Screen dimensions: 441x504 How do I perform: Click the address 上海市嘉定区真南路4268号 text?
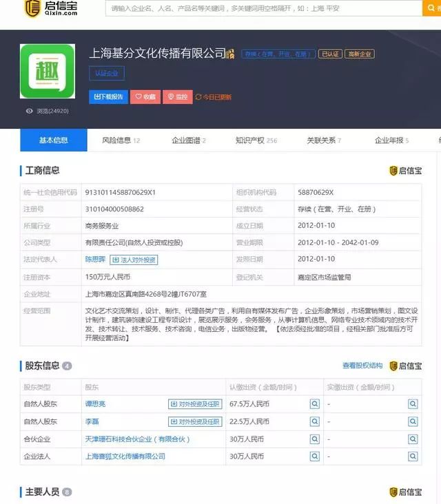point(145,294)
